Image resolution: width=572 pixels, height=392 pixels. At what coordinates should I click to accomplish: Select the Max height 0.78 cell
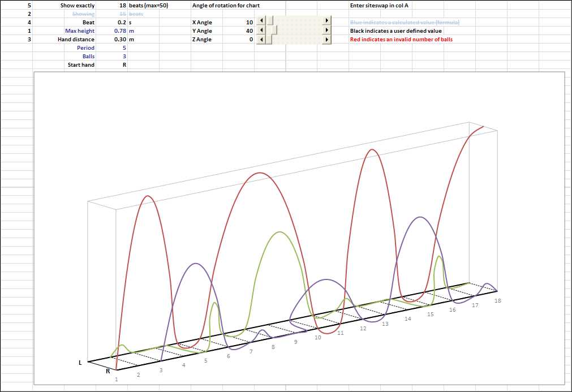click(x=111, y=31)
